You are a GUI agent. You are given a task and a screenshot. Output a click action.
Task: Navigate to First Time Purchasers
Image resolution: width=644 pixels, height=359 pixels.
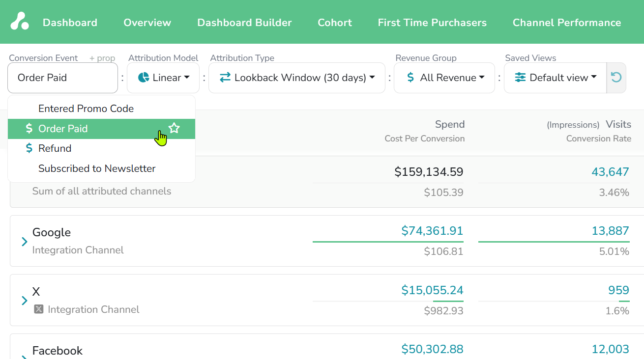432,23
